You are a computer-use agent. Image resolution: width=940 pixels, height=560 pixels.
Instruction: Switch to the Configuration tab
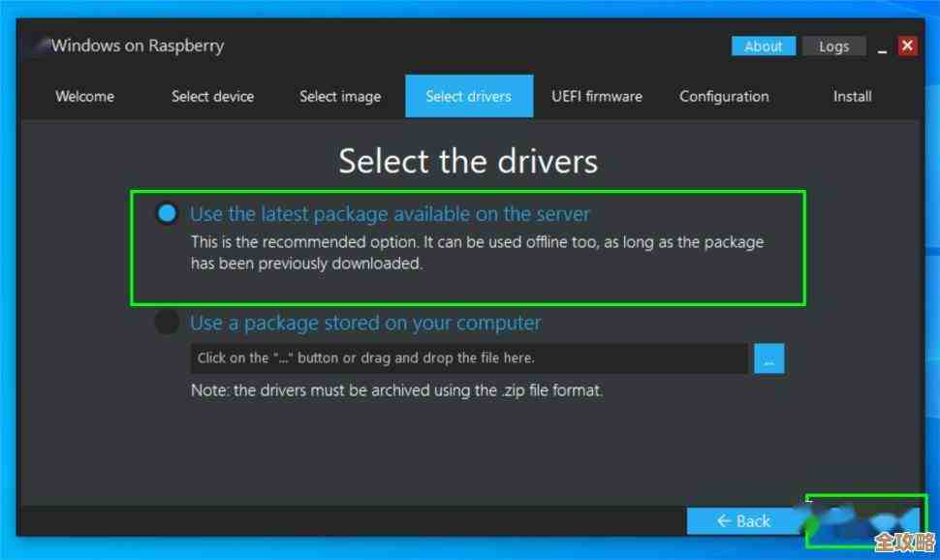coord(724,96)
